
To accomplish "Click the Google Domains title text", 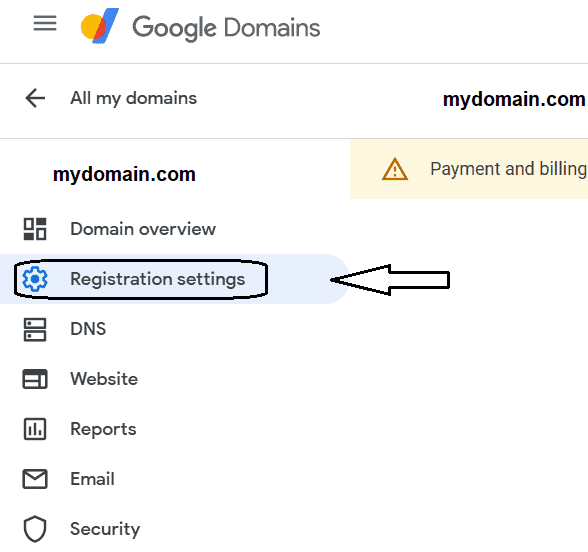I will pos(226,28).
